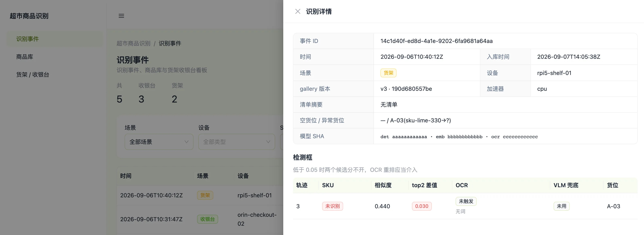The height and width of the screenshot is (235, 644).
Task: Click the 货架 count statistic 2
Action: tap(174, 99)
